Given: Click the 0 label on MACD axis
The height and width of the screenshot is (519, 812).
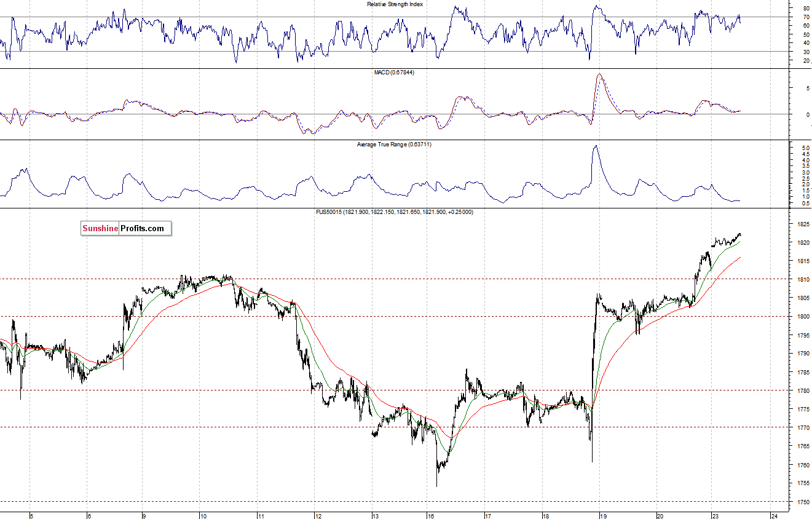Looking at the screenshot, I should 807,114.
